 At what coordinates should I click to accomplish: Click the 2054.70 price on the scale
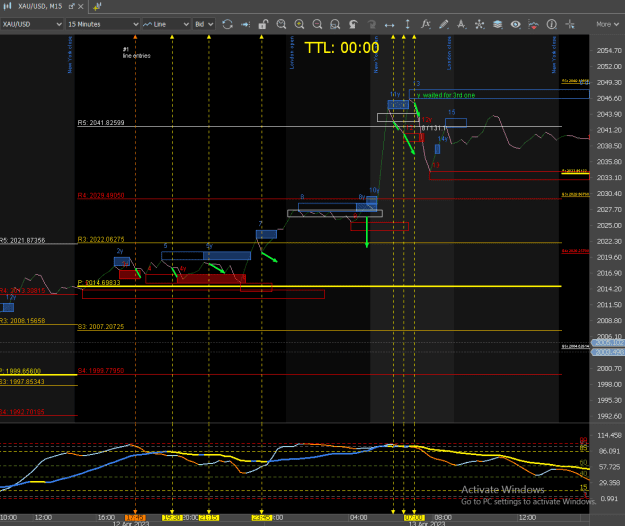pyautogui.click(x=609, y=51)
